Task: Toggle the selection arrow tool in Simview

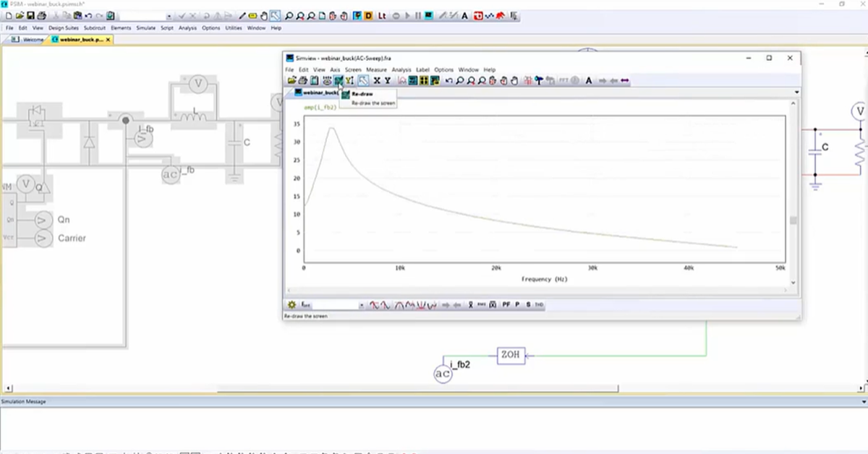Action: pyautogui.click(x=363, y=80)
